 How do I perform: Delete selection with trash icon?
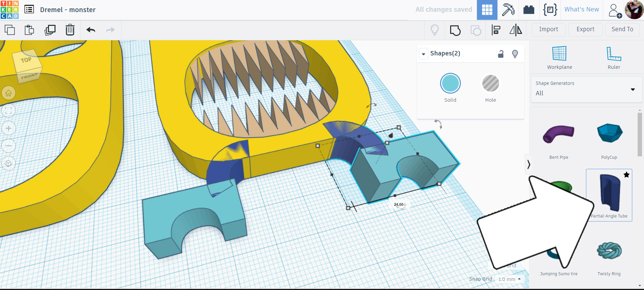(x=70, y=30)
